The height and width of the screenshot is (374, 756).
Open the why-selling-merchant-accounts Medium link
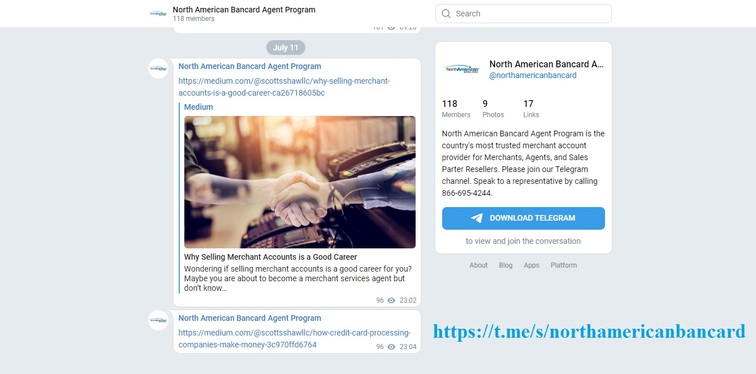(284, 87)
